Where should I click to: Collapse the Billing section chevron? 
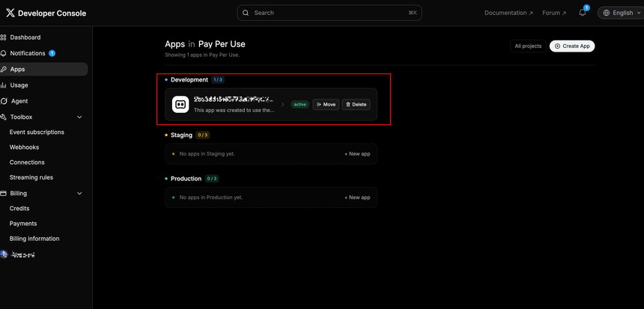(79, 193)
